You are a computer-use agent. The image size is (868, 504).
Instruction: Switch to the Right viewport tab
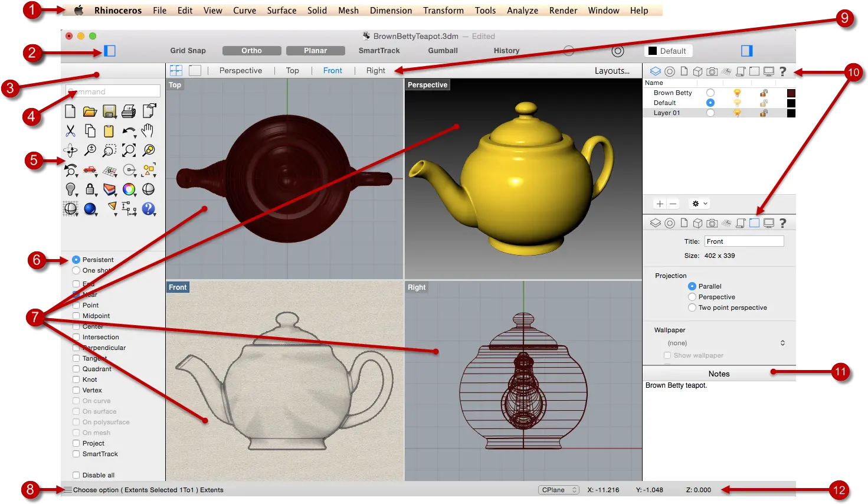coord(375,70)
